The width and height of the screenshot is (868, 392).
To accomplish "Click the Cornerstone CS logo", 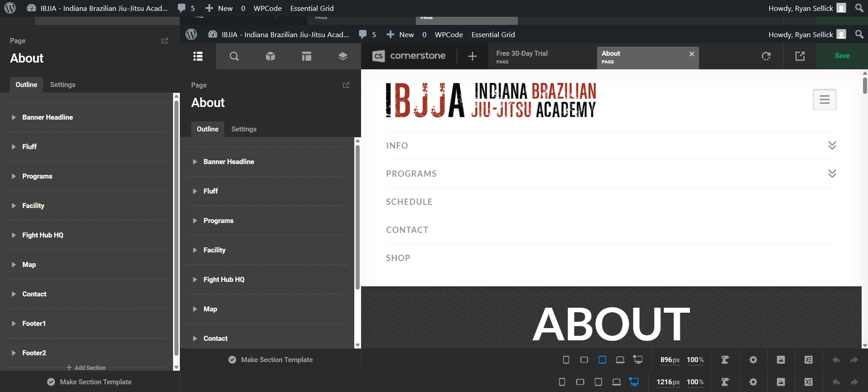I will [x=378, y=56].
